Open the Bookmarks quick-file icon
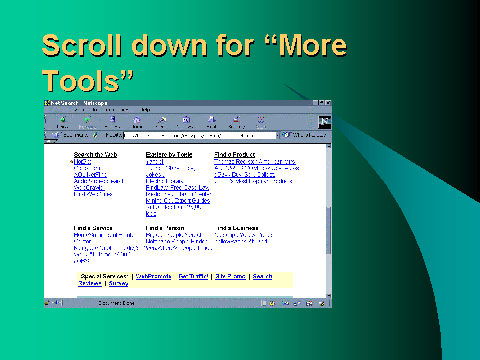This screenshot has width=480, height=360. [55, 135]
